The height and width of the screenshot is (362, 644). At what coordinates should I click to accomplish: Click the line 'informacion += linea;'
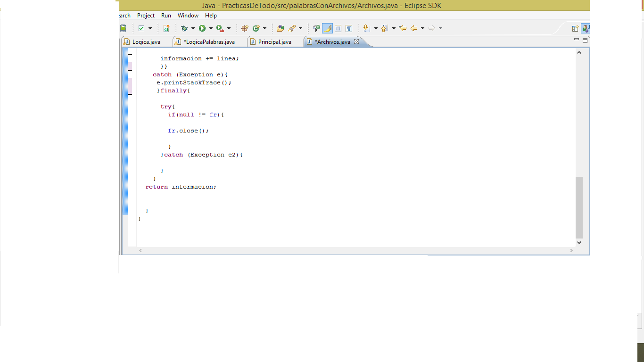click(x=200, y=58)
